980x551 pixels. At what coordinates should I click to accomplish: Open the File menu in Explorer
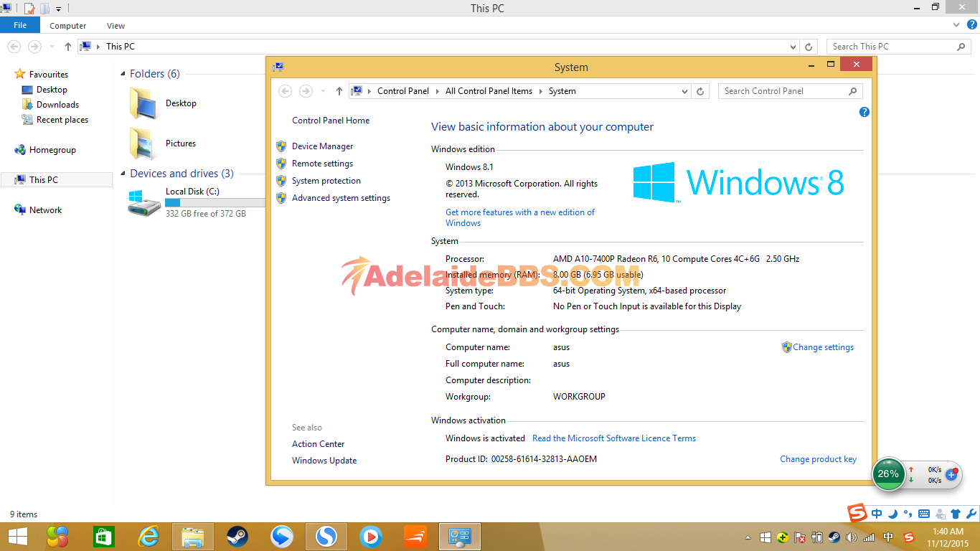[x=20, y=25]
